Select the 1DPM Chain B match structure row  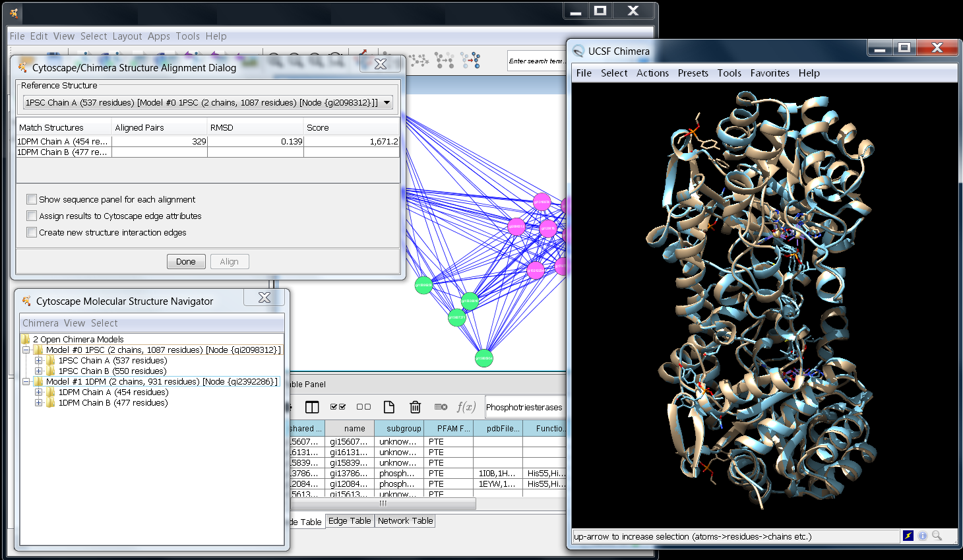pyautogui.click(x=63, y=152)
